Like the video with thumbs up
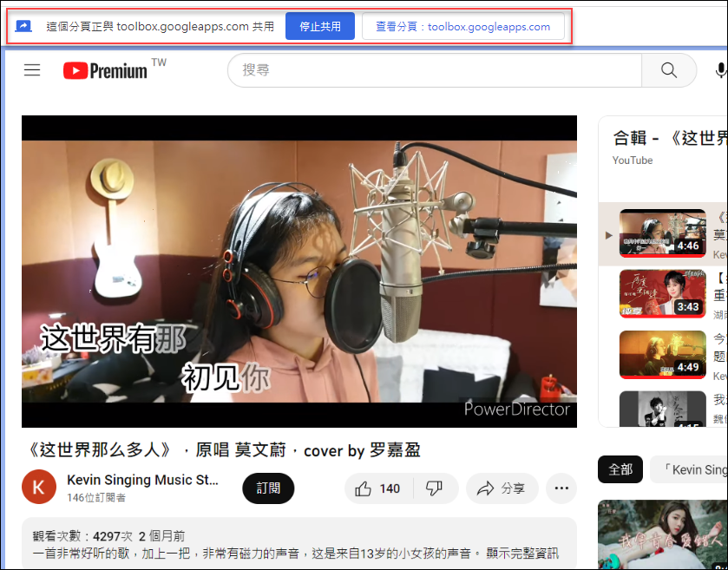This screenshot has width=728, height=570. (363, 488)
